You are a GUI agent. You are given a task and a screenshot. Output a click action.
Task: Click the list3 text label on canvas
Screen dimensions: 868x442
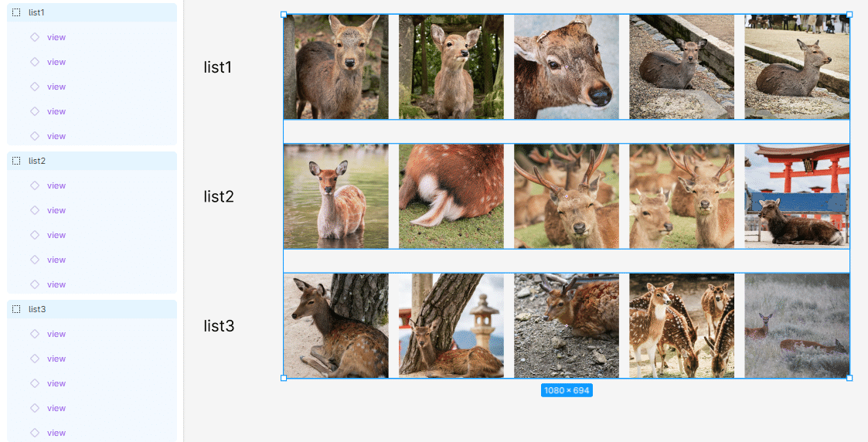click(219, 326)
